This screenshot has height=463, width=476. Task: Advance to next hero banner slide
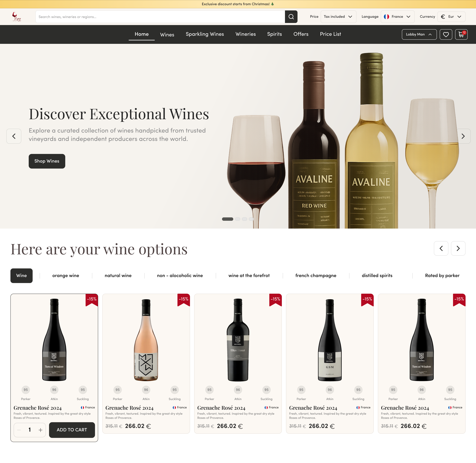coord(463,136)
